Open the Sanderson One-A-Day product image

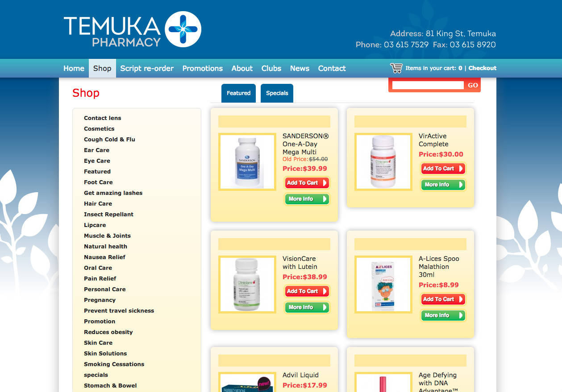tap(247, 162)
